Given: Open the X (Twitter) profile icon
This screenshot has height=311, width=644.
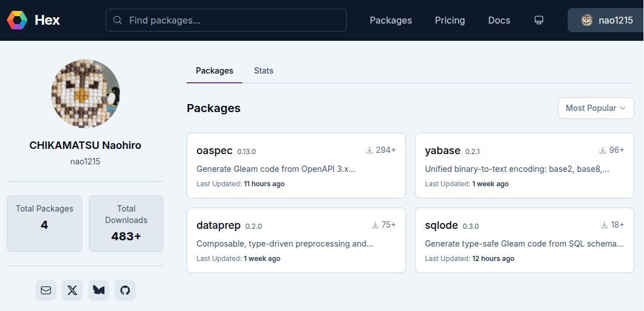Looking at the screenshot, I should [72, 290].
